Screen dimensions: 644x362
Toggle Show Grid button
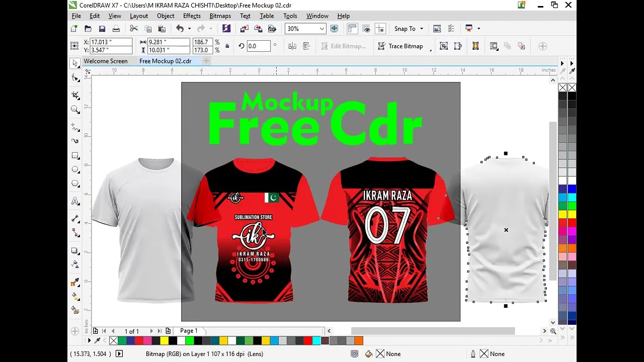[367, 29]
